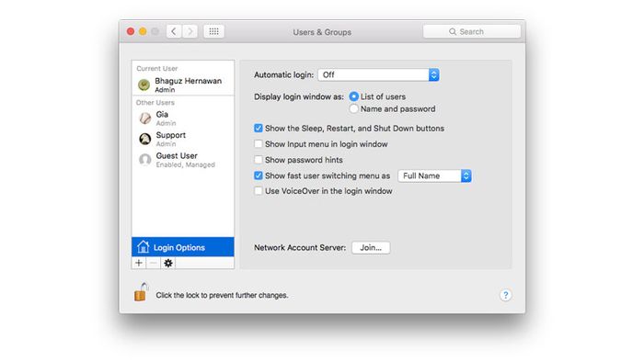Screen dimensions: 644x362
Task: Enable Use VoiceOver in the login window
Action: [x=258, y=191]
